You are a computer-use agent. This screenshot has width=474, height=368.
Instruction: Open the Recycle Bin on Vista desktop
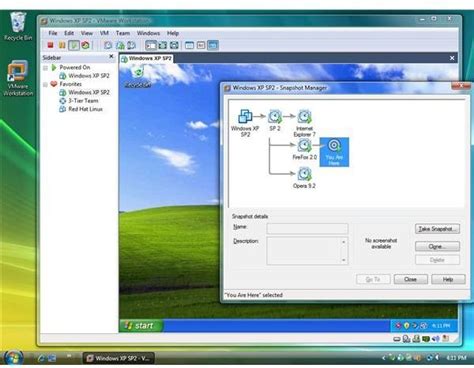click(18, 27)
